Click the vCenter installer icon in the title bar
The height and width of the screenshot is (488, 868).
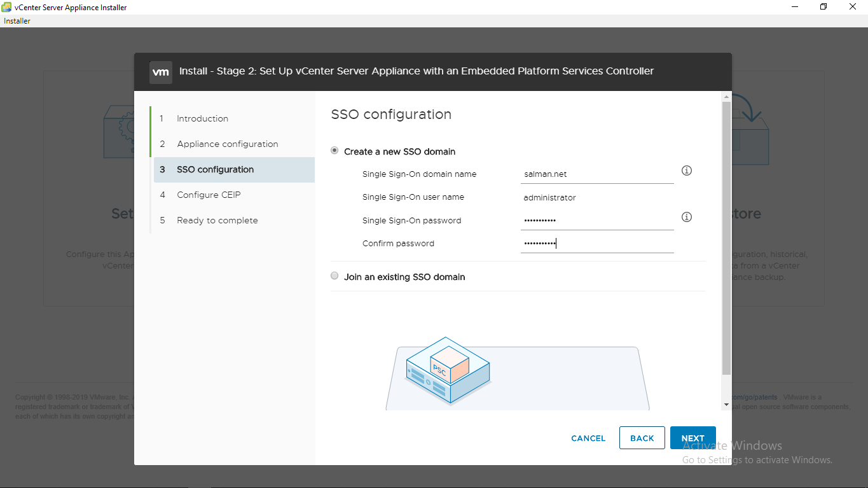coord(6,7)
